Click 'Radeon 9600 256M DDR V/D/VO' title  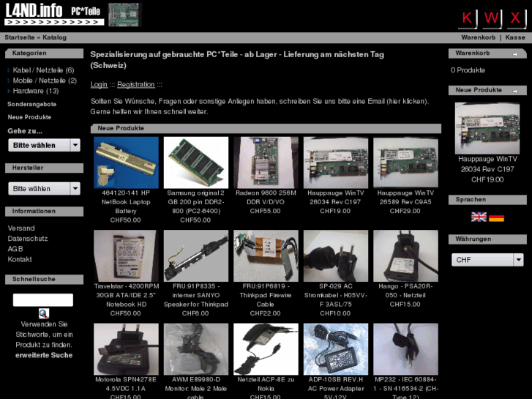266,197
